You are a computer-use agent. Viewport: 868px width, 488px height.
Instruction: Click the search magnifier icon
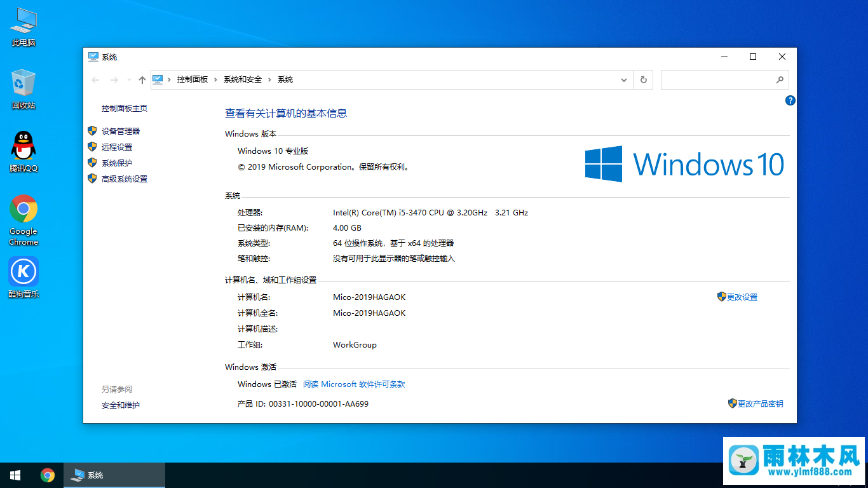tap(780, 79)
